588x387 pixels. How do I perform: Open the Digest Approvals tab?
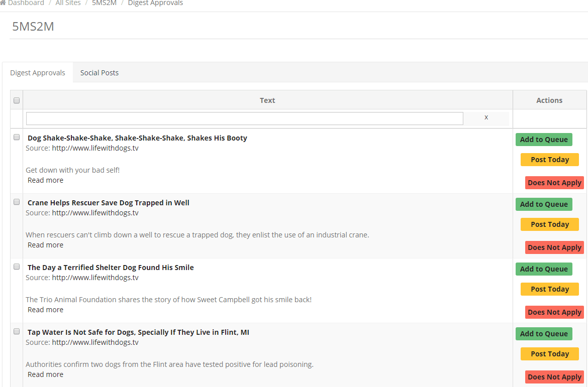tap(38, 73)
